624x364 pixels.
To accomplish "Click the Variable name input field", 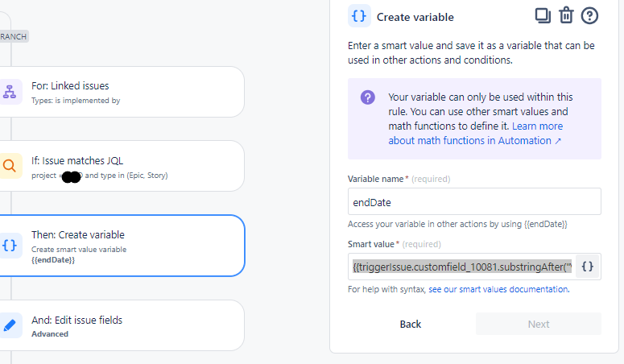I will click(x=474, y=201).
